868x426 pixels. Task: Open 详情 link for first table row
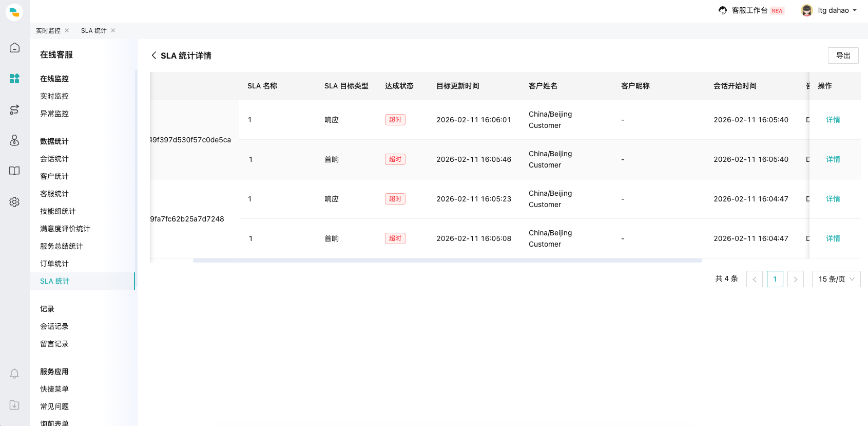833,120
